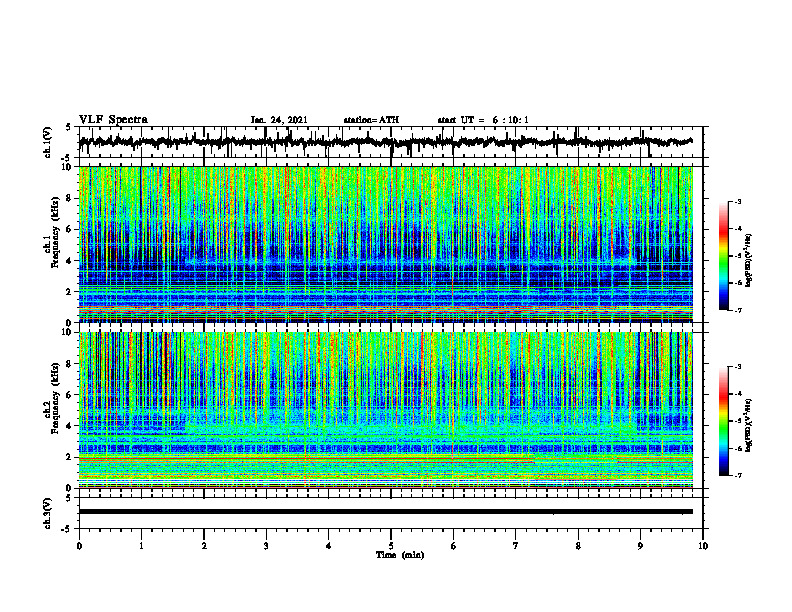
Task: Click the ch.1 "Frequency (kHz)" axis label
Action: (x=55, y=232)
